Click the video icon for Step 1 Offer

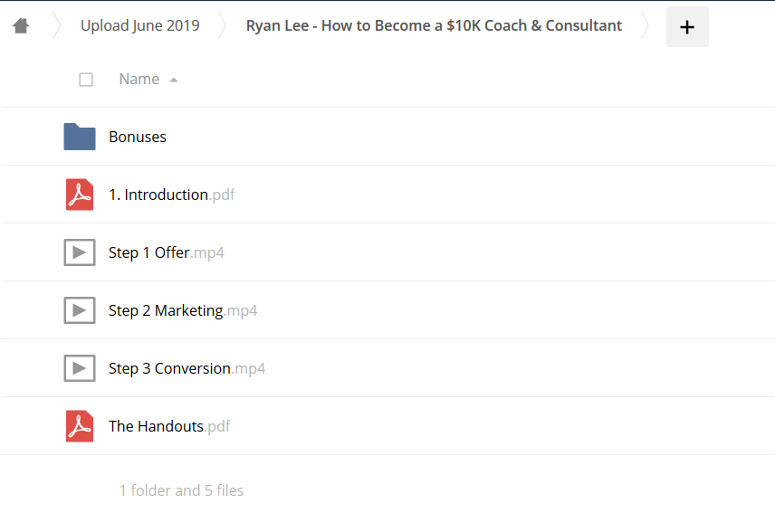tap(80, 252)
